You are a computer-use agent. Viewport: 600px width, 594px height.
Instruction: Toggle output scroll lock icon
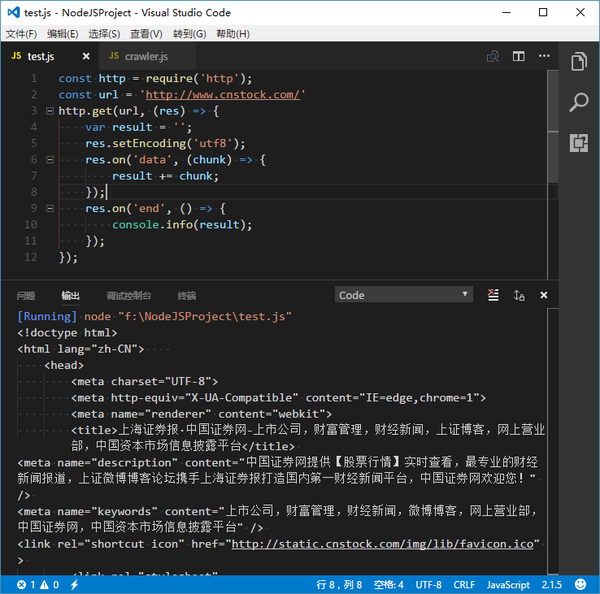tap(519, 295)
